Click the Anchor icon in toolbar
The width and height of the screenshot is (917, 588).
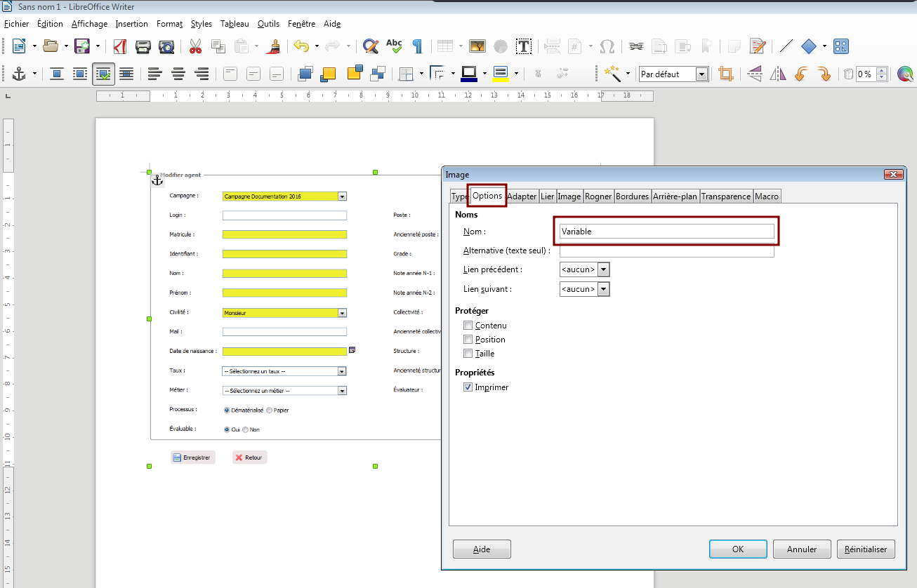pyautogui.click(x=19, y=74)
